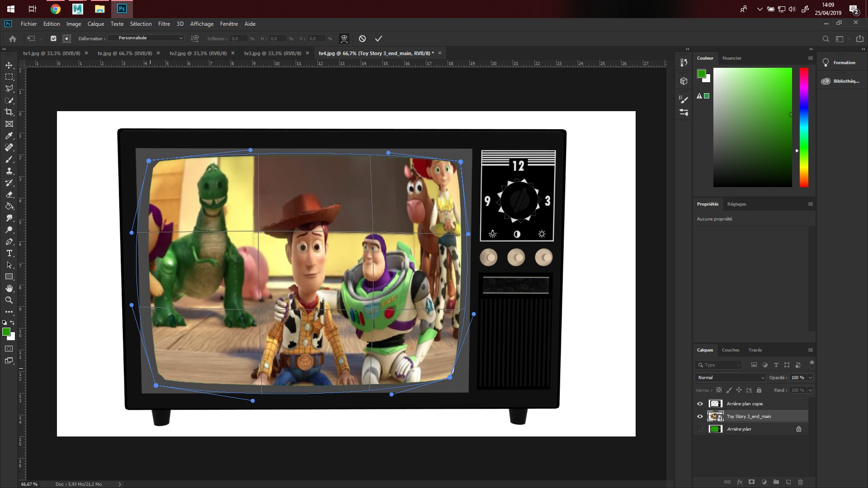This screenshot has height=488, width=868.
Task: Lock all layer attributes
Action: tap(759, 390)
